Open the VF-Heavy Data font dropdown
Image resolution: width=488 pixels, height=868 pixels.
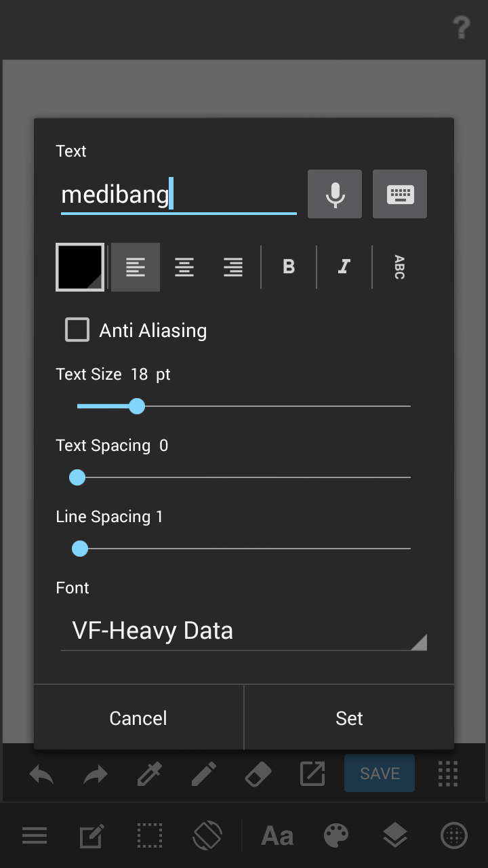[244, 631]
